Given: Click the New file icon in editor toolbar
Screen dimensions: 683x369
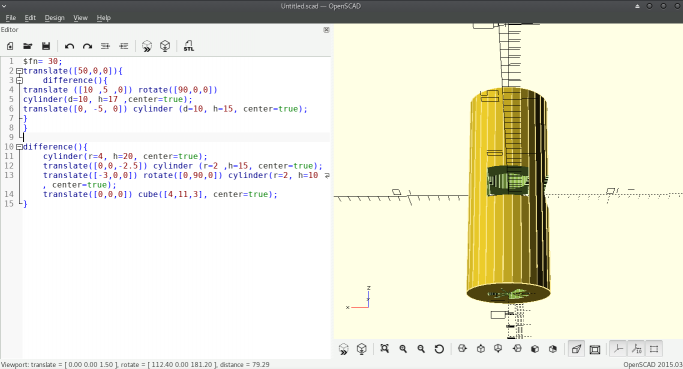Looking at the screenshot, I should click(x=10, y=46).
